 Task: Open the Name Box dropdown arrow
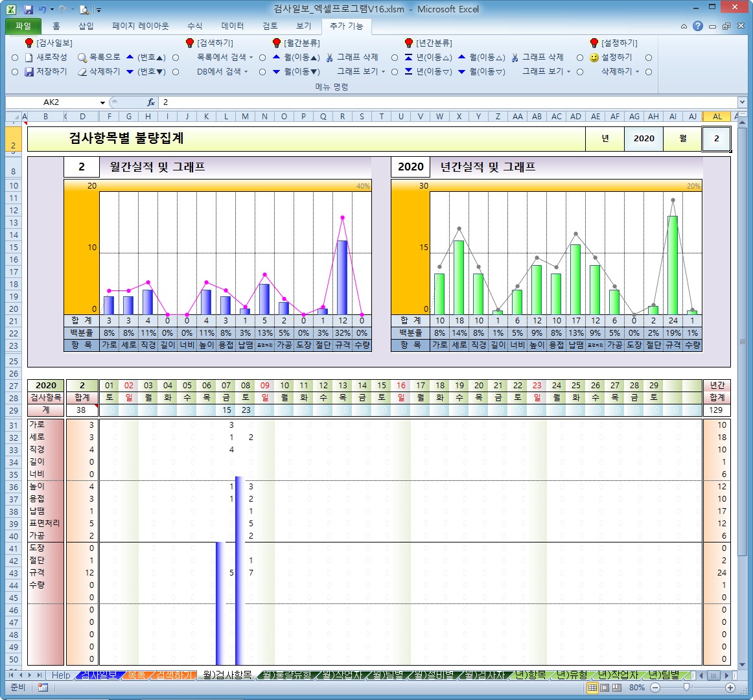point(102,102)
